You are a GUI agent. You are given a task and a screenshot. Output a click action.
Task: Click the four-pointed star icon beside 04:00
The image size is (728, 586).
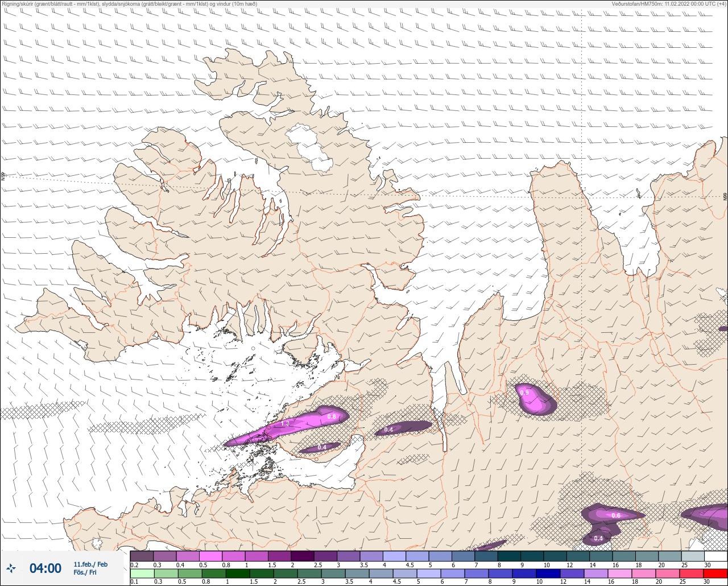tap(11, 568)
